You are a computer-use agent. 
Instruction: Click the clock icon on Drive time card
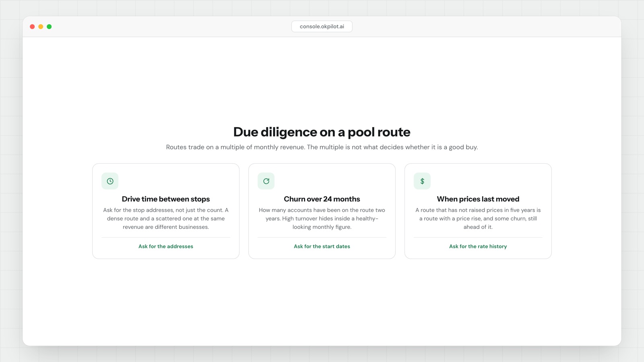[110, 181]
